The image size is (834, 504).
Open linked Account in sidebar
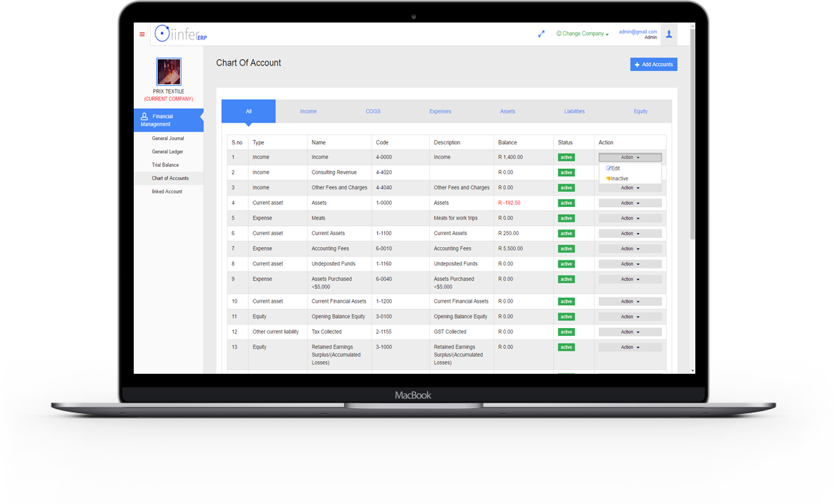(x=167, y=191)
